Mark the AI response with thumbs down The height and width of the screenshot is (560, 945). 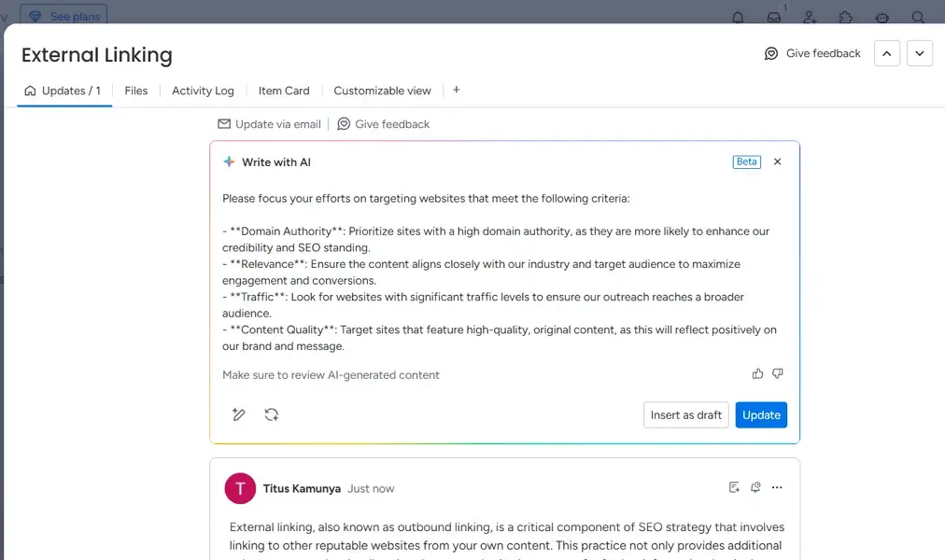pos(777,373)
